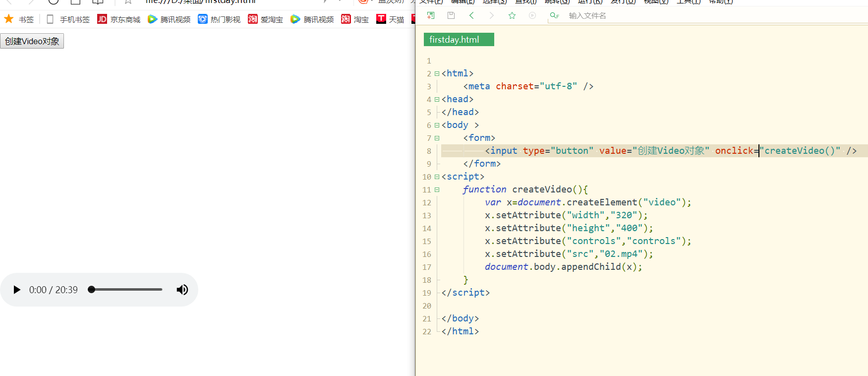Screen dimensions: 868x376
Task: Go forward using the editor's right arrow
Action: (x=491, y=15)
